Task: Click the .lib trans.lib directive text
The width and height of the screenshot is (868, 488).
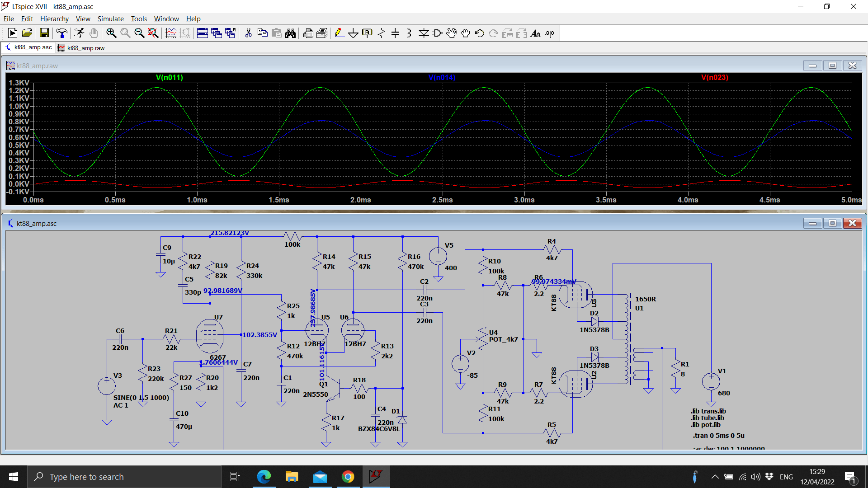Action: coord(708,411)
